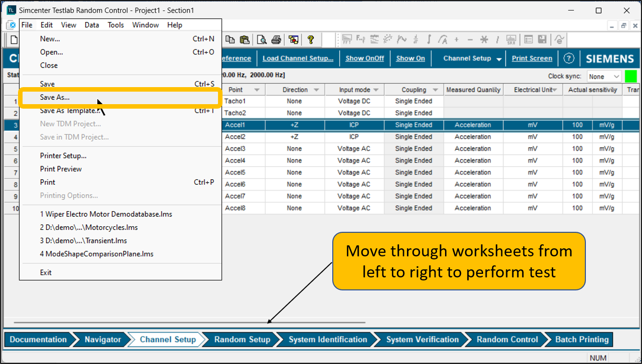Open the Measured Quantity column filter dropdown
The width and height of the screenshot is (642, 364).
(496, 90)
